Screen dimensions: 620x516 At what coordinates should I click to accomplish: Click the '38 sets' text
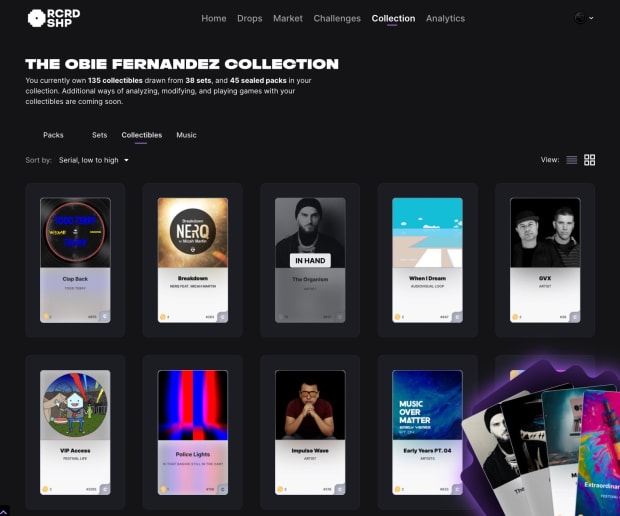click(198, 80)
